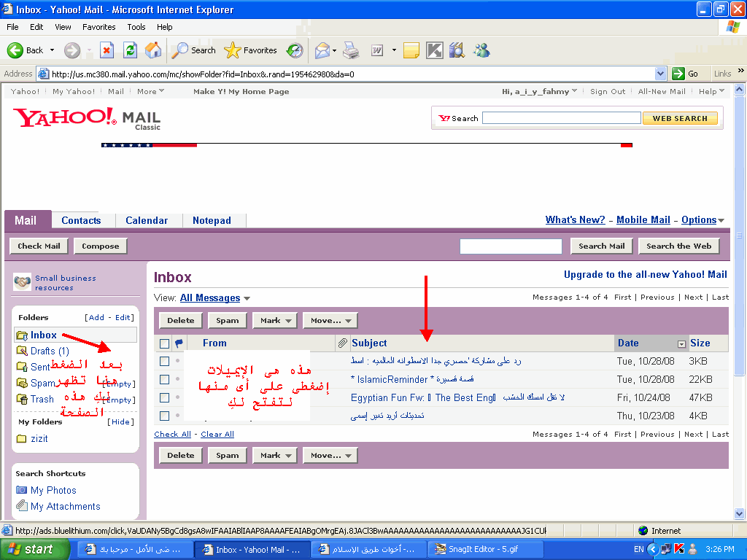This screenshot has width=747, height=560.
Task: Go to the Home page icon
Action: [x=153, y=50]
